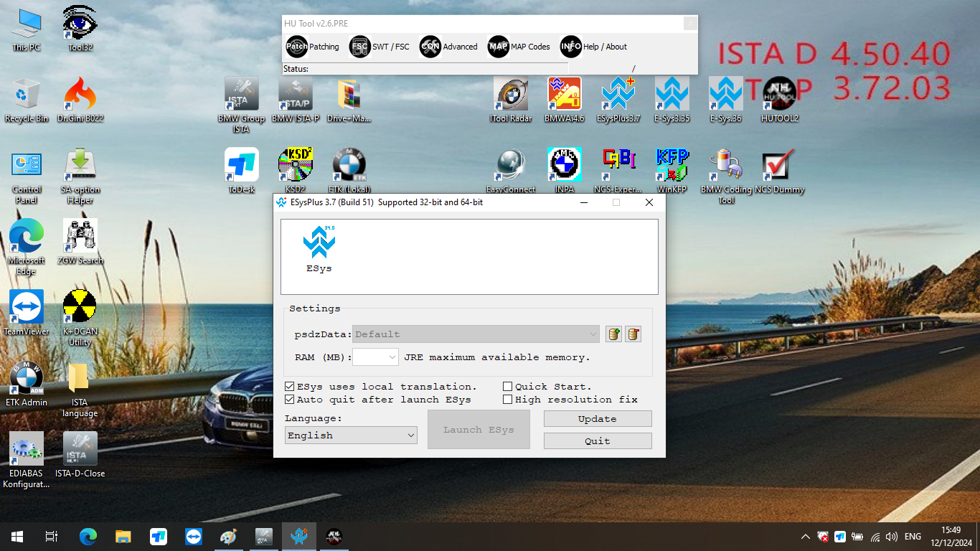Select the EasyConnect desktop shortcut
The height and width of the screenshot is (551, 980).
[x=511, y=171]
